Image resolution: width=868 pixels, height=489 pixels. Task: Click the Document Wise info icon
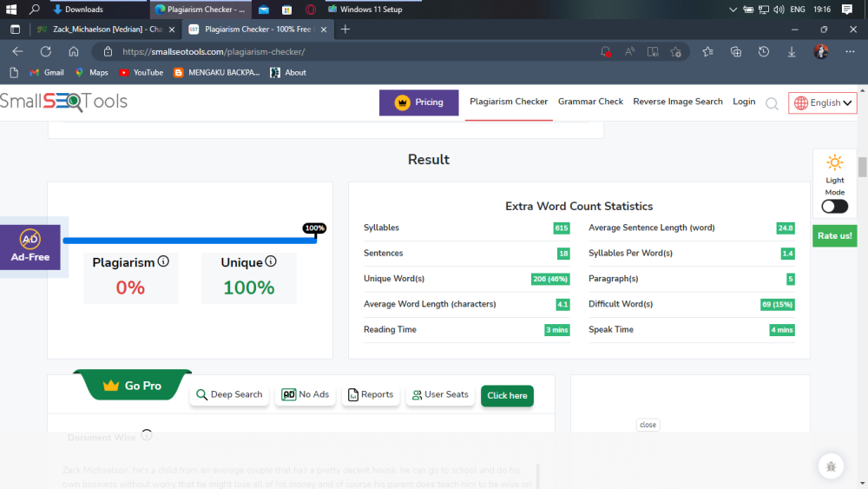147,435
